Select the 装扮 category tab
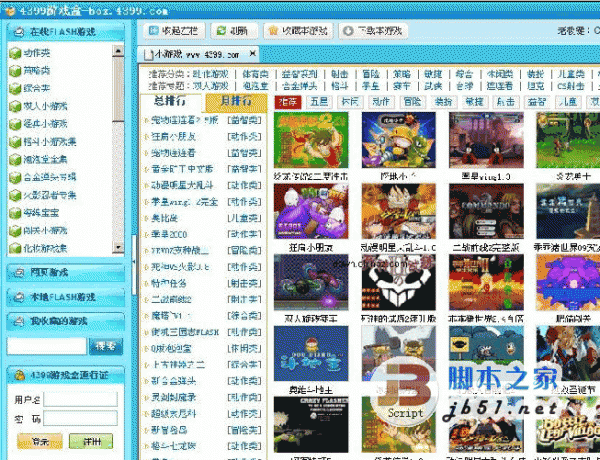The width and height of the screenshot is (600, 460). pyautogui.click(x=443, y=102)
